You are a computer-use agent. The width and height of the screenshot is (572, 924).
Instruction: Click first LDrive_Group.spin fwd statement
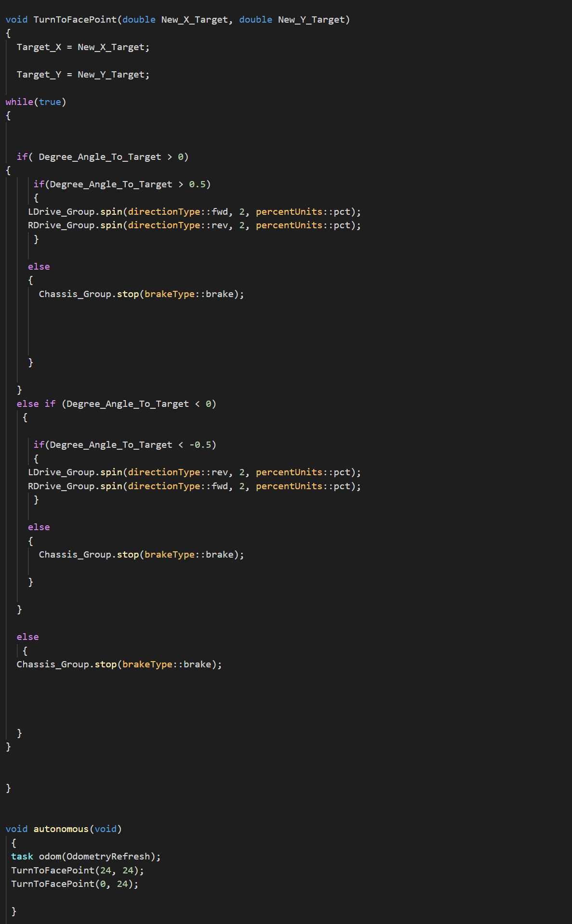(x=194, y=212)
